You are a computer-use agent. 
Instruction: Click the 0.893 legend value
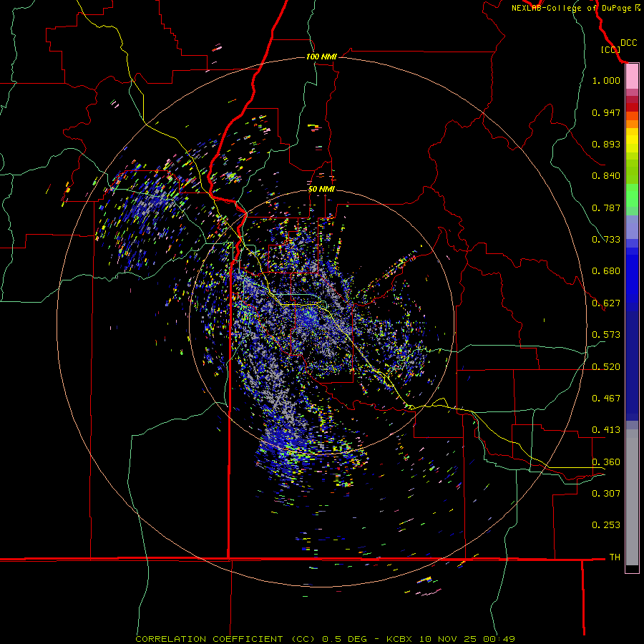[606, 144]
